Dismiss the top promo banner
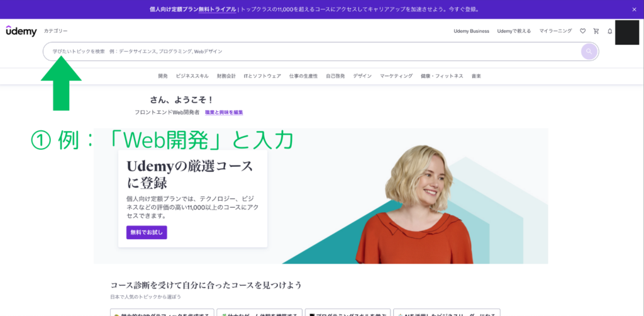 coord(634,9)
